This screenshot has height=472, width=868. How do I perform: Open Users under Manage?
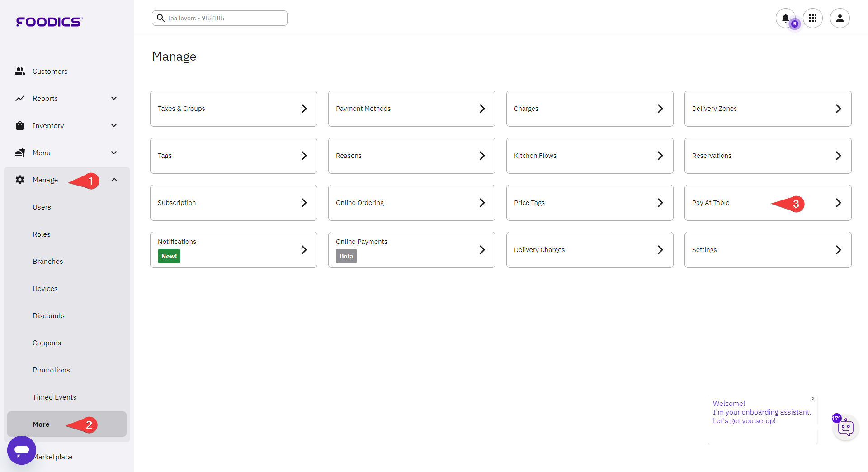(42, 207)
